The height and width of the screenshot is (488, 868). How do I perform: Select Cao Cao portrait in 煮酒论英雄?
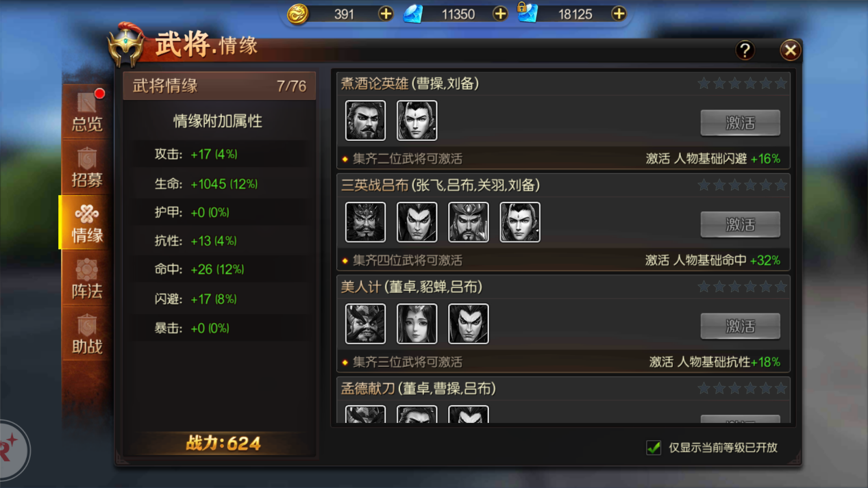(x=365, y=120)
